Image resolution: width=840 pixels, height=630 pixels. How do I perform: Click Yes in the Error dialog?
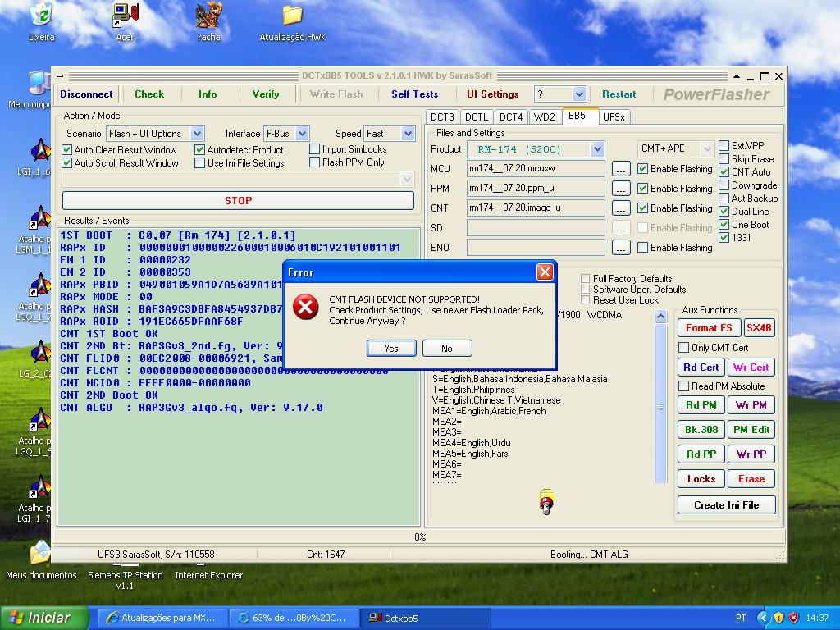click(x=391, y=348)
